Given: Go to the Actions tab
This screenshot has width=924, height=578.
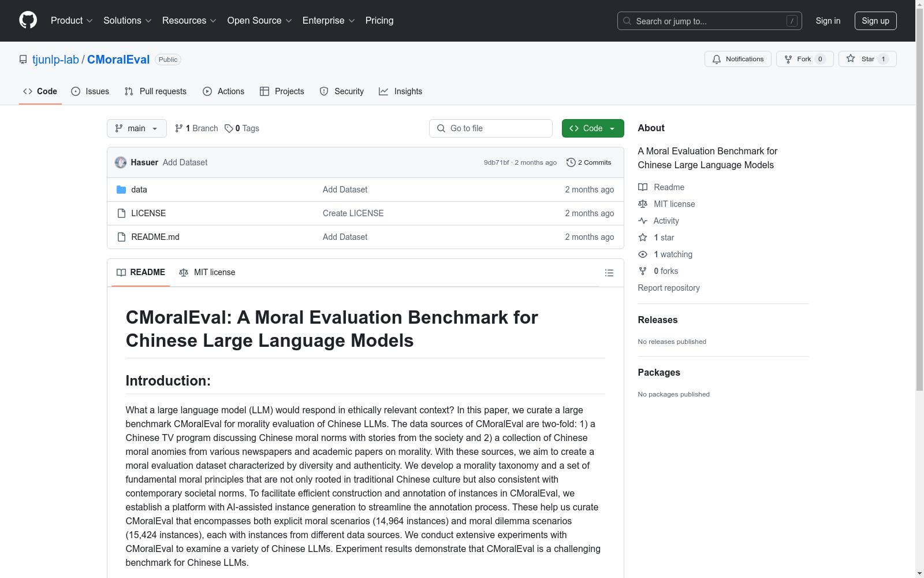Looking at the screenshot, I should pos(223,91).
